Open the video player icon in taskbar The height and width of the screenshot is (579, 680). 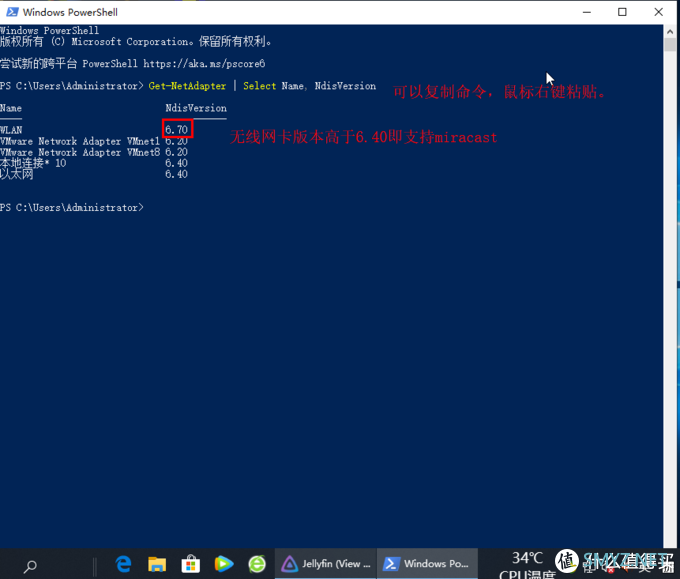point(224,564)
